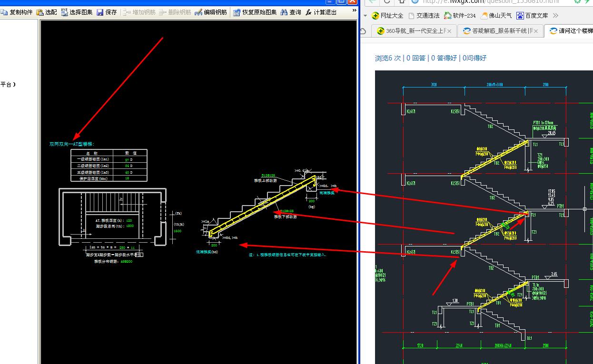
Task: Click the 0 答得好 link
Action: click(x=444, y=58)
